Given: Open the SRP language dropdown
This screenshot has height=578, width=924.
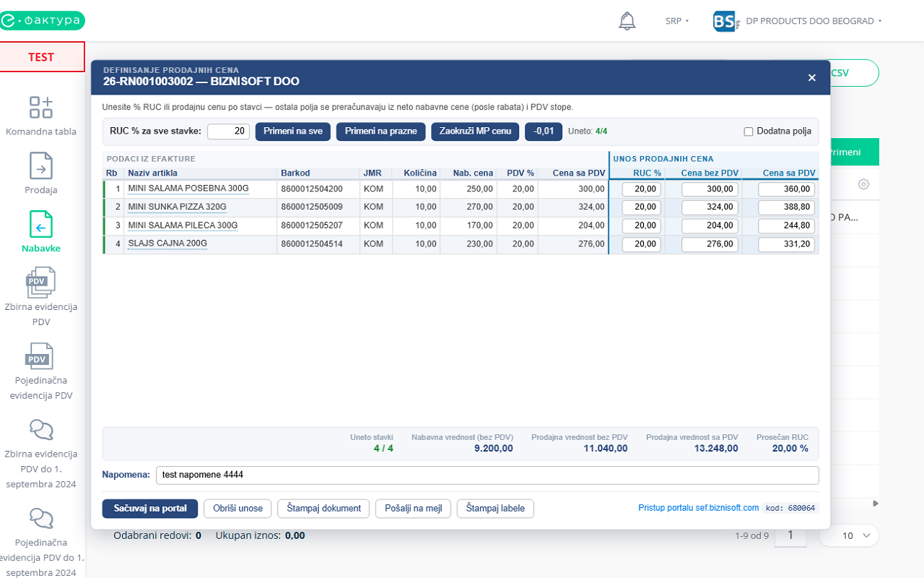Looking at the screenshot, I should (x=677, y=21).
